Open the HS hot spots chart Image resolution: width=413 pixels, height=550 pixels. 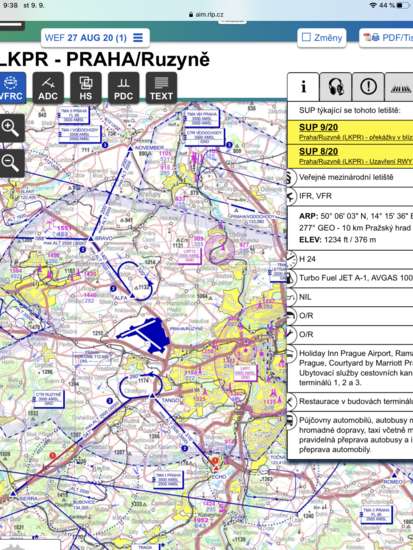point(86,88)
